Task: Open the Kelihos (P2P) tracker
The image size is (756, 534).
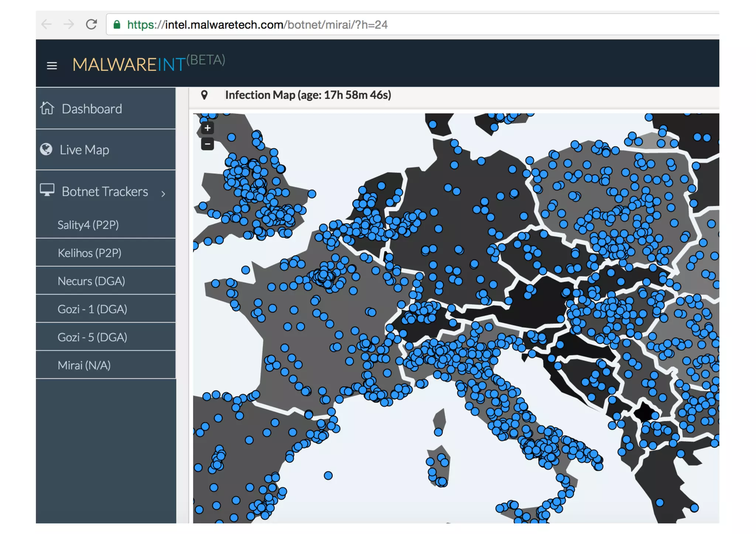Action: point(89,253)
